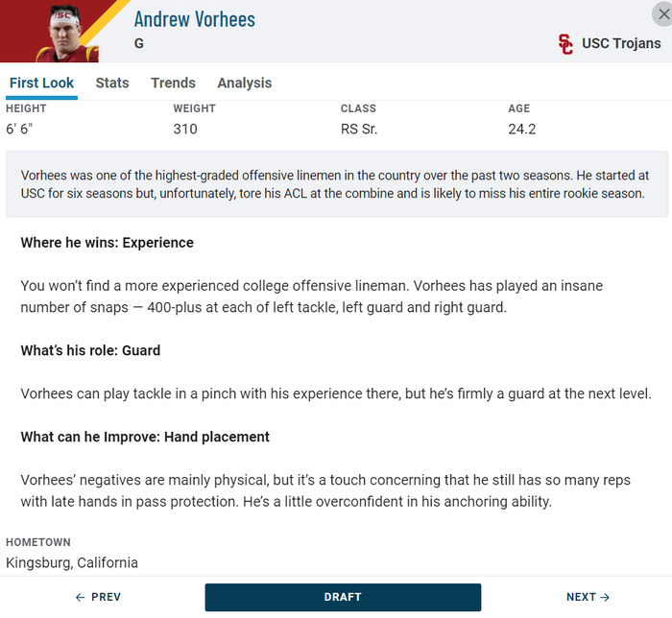Go to the next player with NEXT
The image size is (672, 618).
click(588, 597)
